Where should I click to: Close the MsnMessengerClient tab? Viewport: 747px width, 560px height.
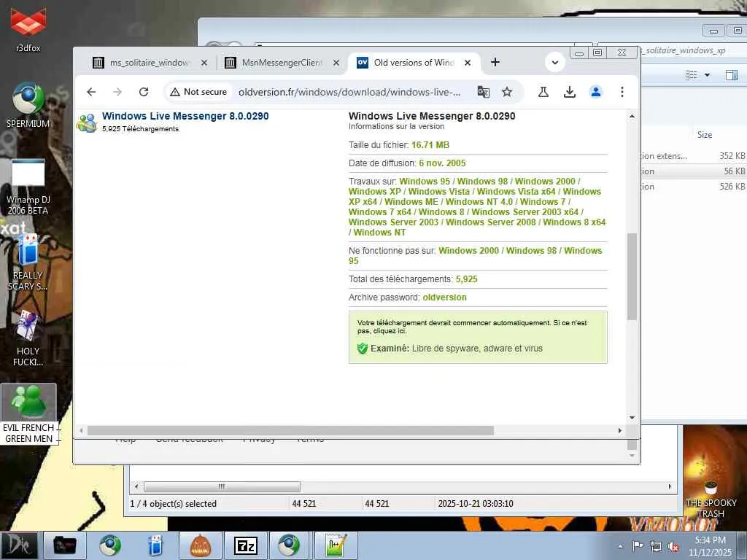tap(336, 63)
